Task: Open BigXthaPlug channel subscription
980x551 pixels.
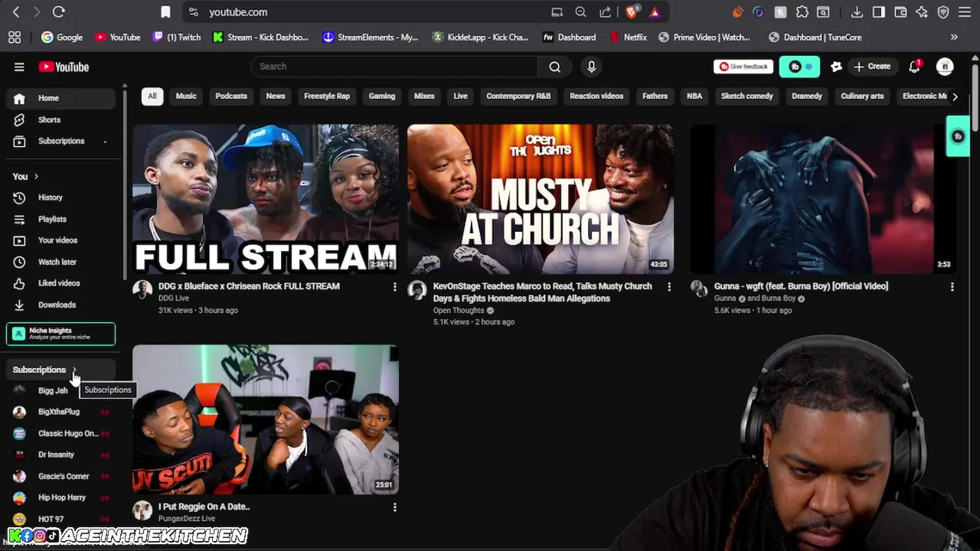Action: [61, 412]
